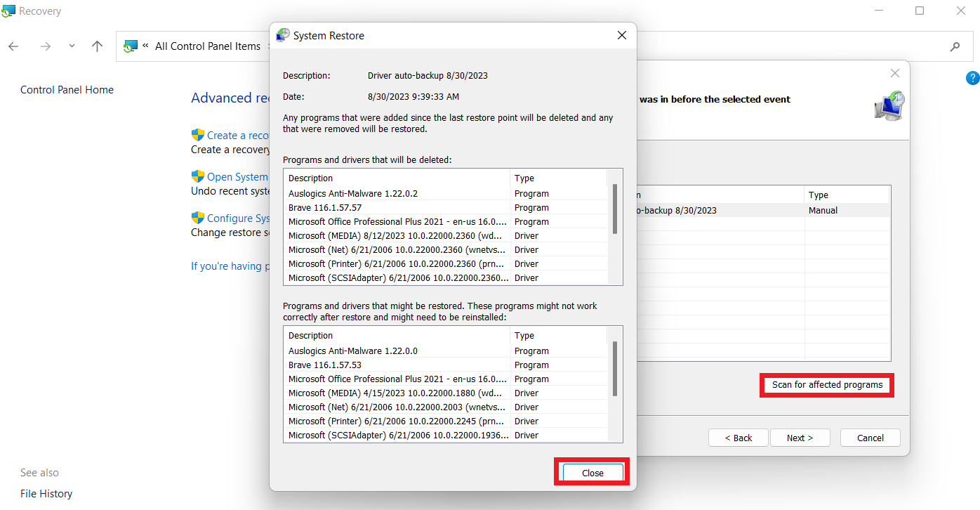Image resolution: width=980 pixels, height=510 pixels.
Task: Click the address bar Recovery icon
Action: click(x=130, y=46)
